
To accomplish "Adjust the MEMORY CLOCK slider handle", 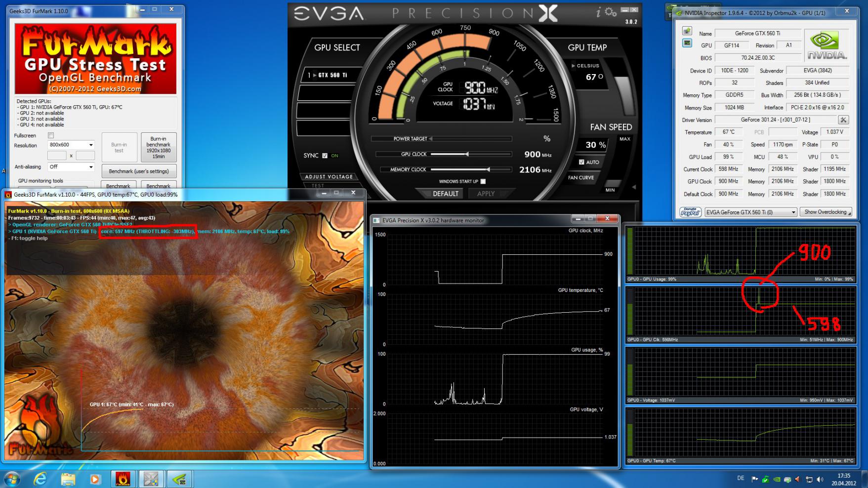I will click(x=488, y=169).
